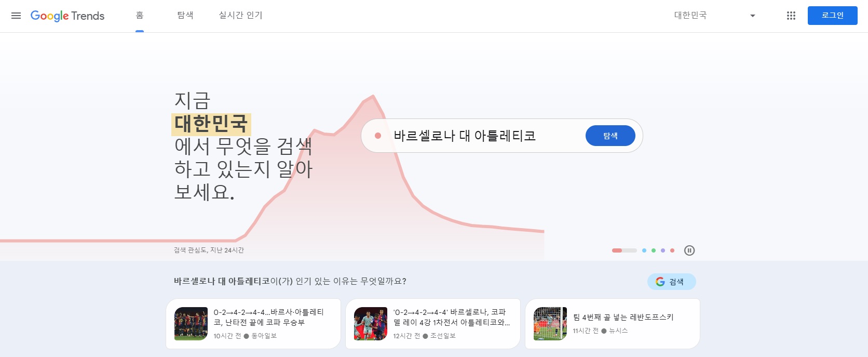This screenshot has height=357, width=868.
Task: Click the red carousel progress indicator
Action: [617, 250]
